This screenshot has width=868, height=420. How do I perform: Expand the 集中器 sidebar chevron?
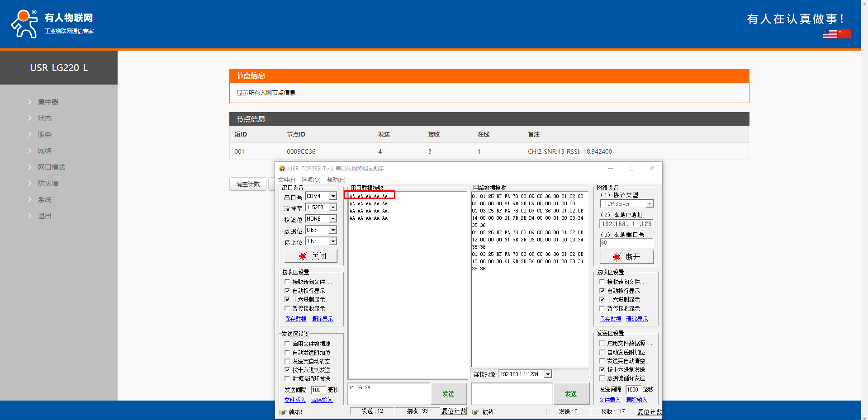30,102
